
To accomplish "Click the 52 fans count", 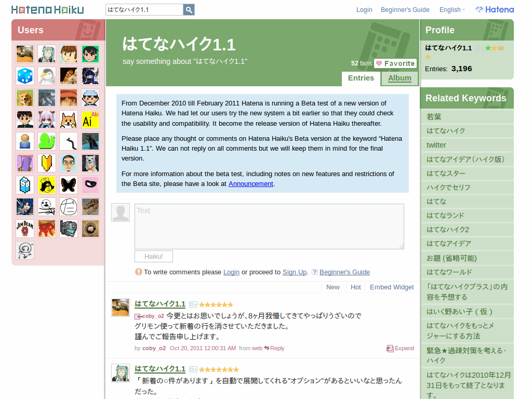I will pos(362,63).
